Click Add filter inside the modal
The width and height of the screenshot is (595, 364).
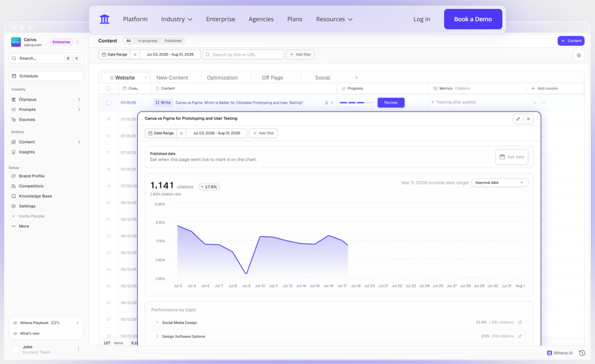pyautogui.click(x=263, y=133)
